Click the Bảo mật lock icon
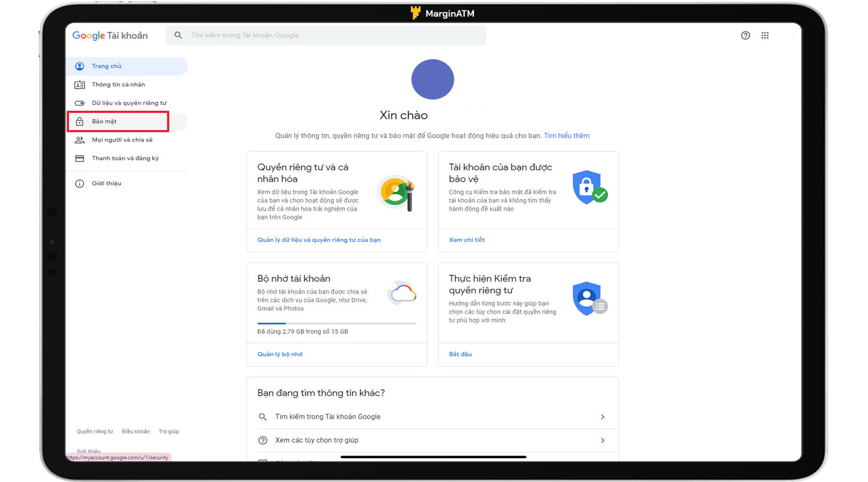 click(80, 122)
